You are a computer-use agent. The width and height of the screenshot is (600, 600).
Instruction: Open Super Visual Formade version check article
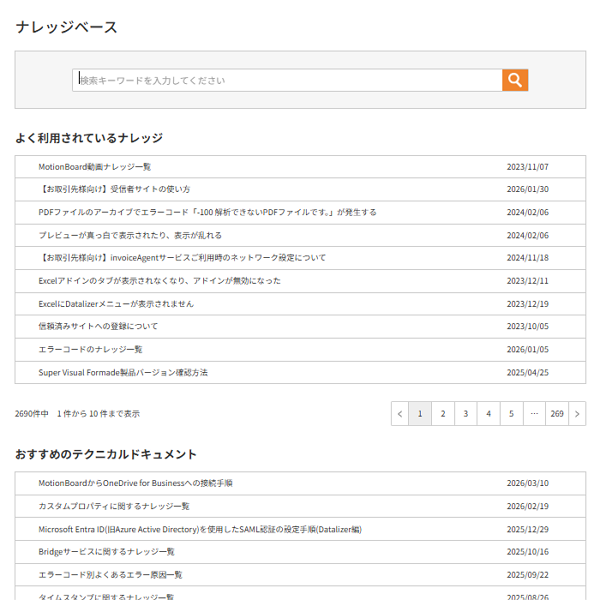click(x=123, y=372)
